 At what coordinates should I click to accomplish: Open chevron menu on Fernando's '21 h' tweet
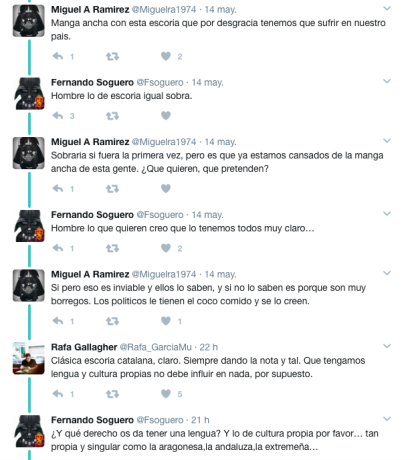(x=387, y=419)
